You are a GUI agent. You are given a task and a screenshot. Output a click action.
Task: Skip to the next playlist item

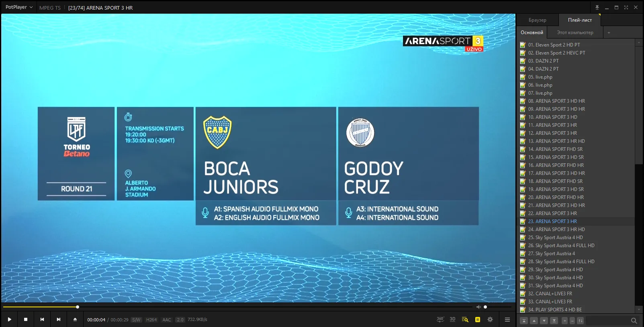coord(59,319)
